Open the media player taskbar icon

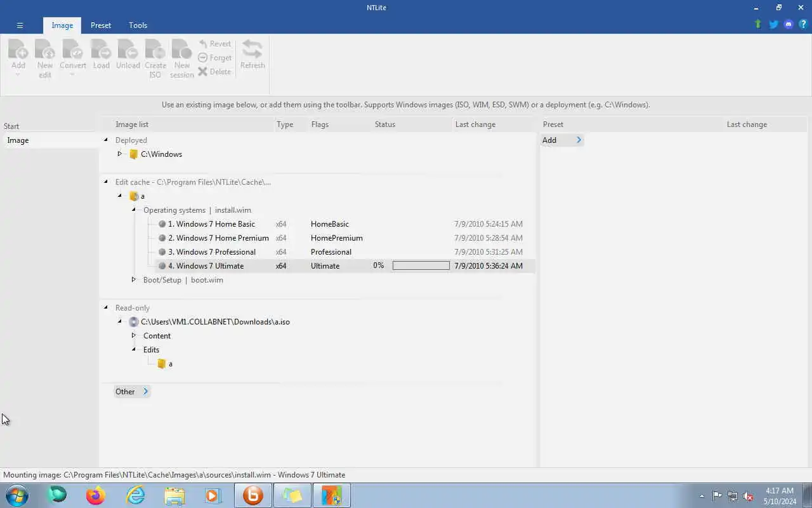[213, 495]
